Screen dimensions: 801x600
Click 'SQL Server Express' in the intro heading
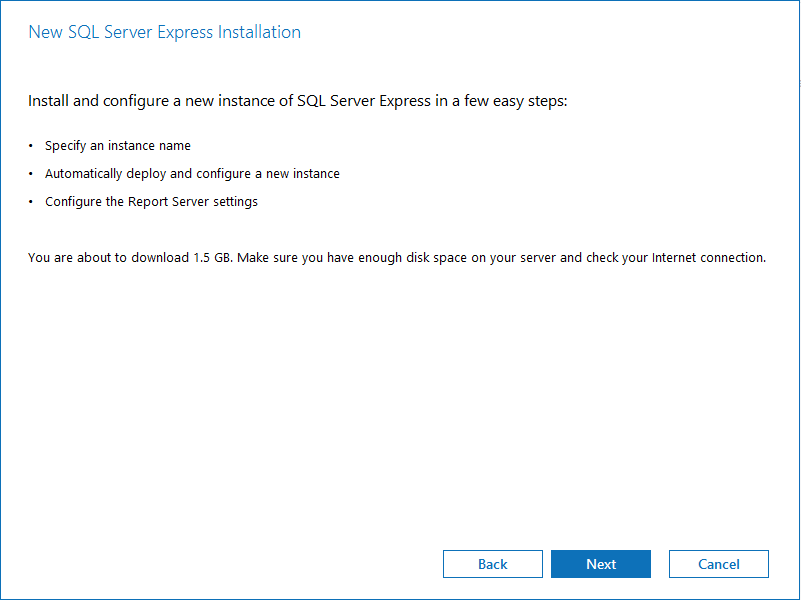coord(364,101)
